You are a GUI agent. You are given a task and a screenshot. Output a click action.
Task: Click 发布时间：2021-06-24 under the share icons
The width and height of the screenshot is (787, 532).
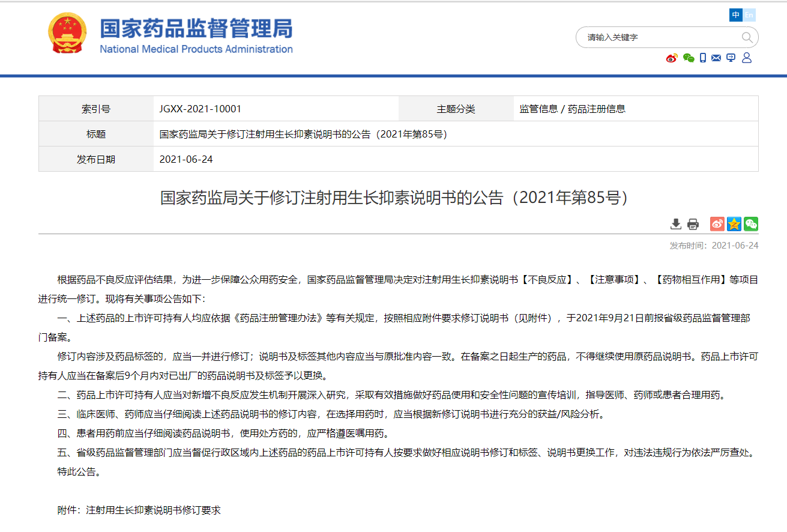(714, 246)
